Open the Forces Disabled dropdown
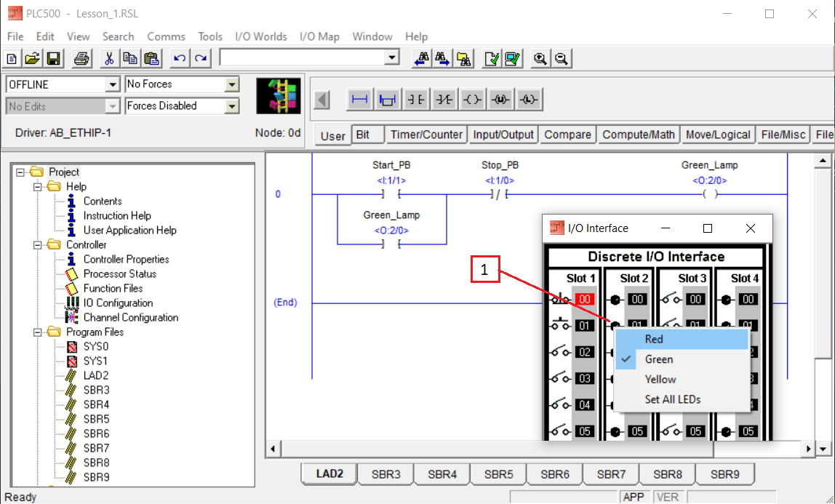The height and width of the screenshot is (504, 835). [231, 106]
